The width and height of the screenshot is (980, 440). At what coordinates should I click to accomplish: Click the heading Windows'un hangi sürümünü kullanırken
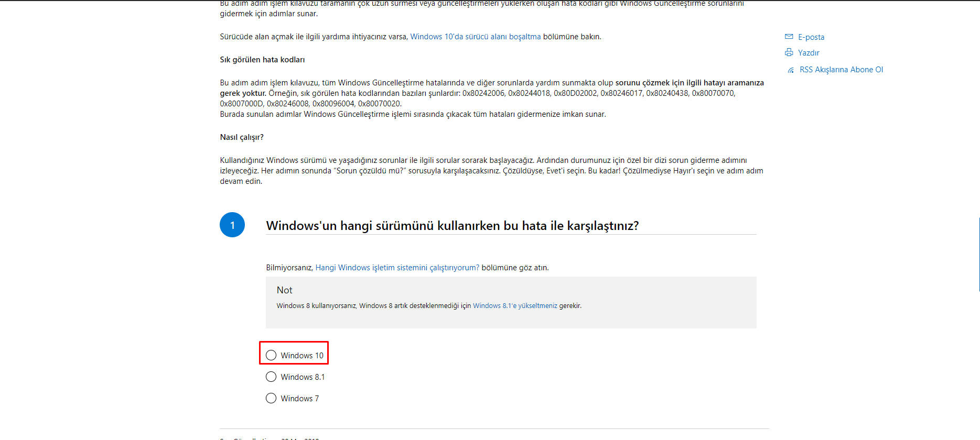point(453,226)
